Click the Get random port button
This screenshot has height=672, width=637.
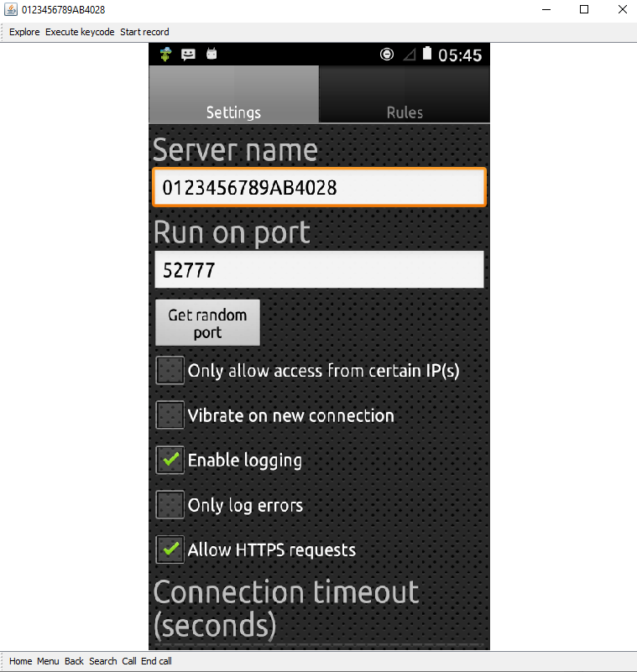[x=207, y=323]
